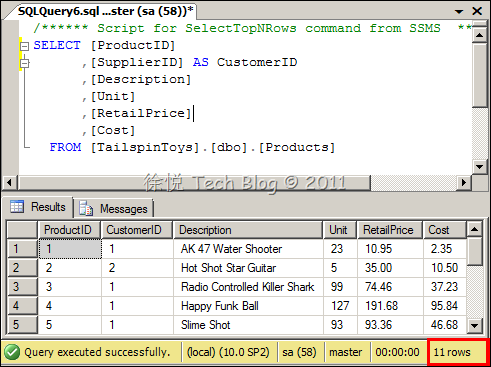Click the green query success checkmark icon

point(12,352)
